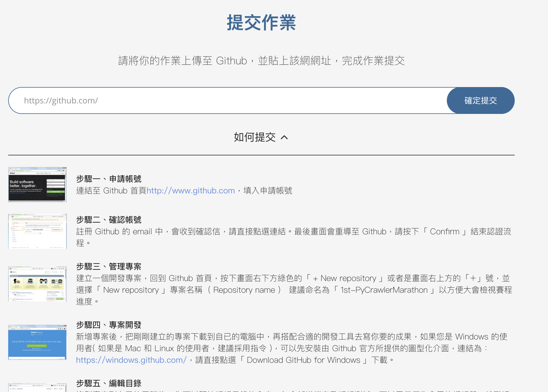Click the 步驟二、確認帳號 heading
Image resolution: width=548 pixels, height=392 pixels.
pos(109,220)
